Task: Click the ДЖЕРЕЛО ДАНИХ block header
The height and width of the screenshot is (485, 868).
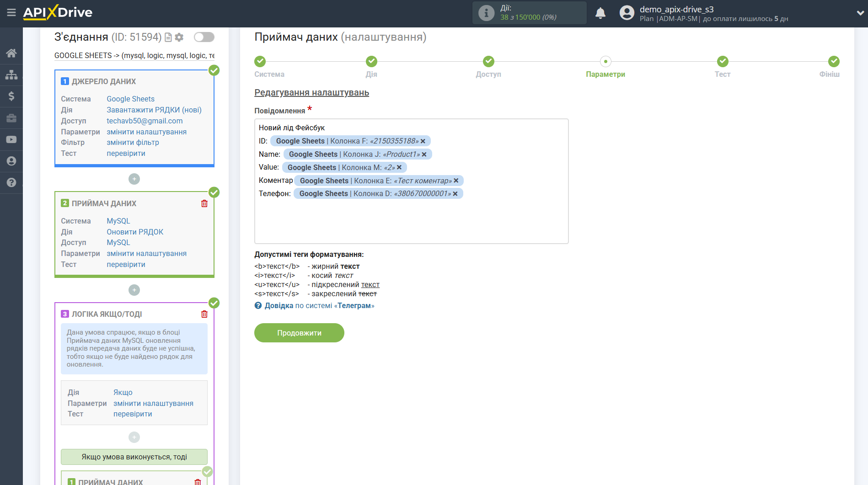Action: tap(104, 81)
